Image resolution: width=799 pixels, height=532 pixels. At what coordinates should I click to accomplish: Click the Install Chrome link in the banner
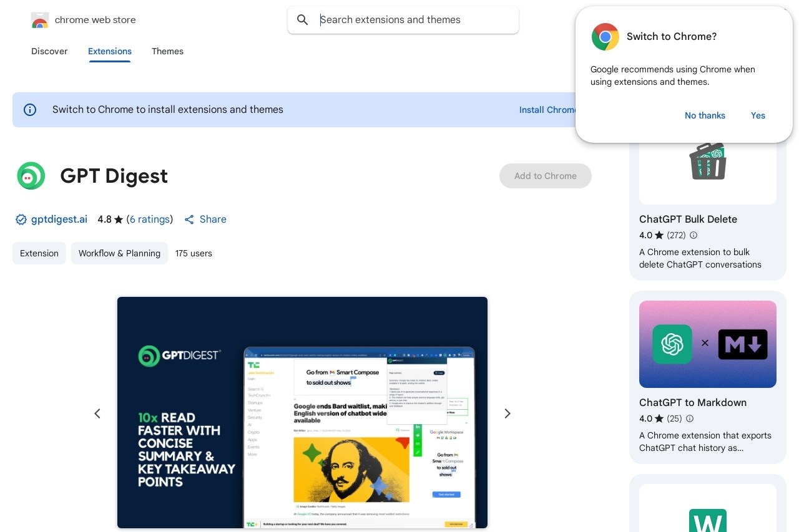tap(547, 110)
